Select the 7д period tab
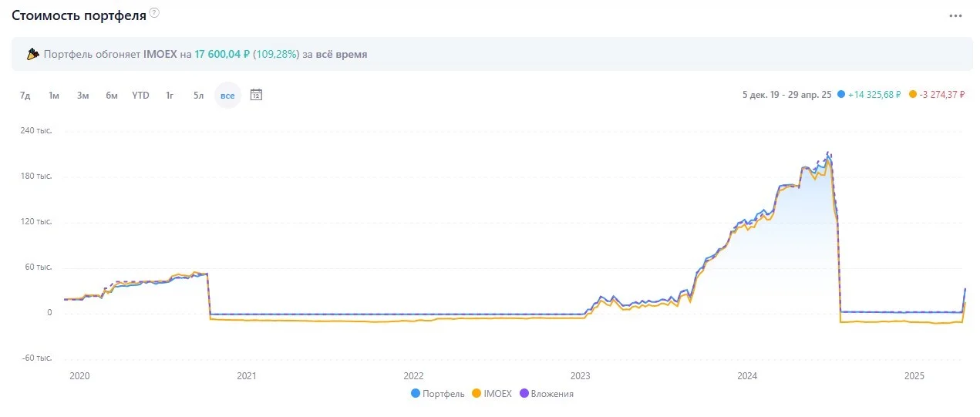This screenshot has height=417, width=980. 25,96
